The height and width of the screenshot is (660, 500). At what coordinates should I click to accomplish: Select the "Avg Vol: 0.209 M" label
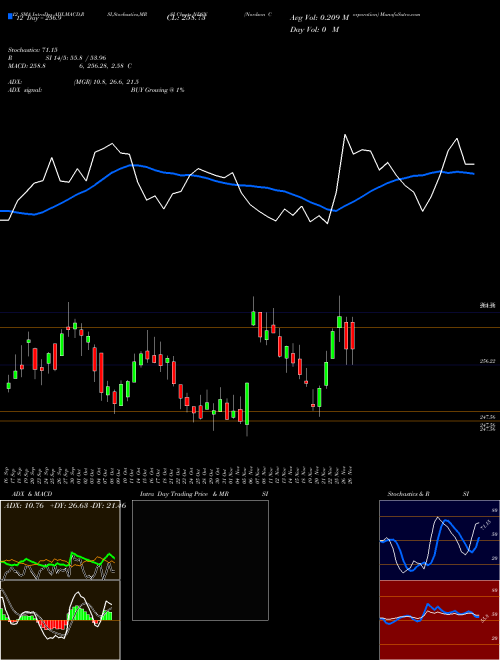(x=319, y=18)
